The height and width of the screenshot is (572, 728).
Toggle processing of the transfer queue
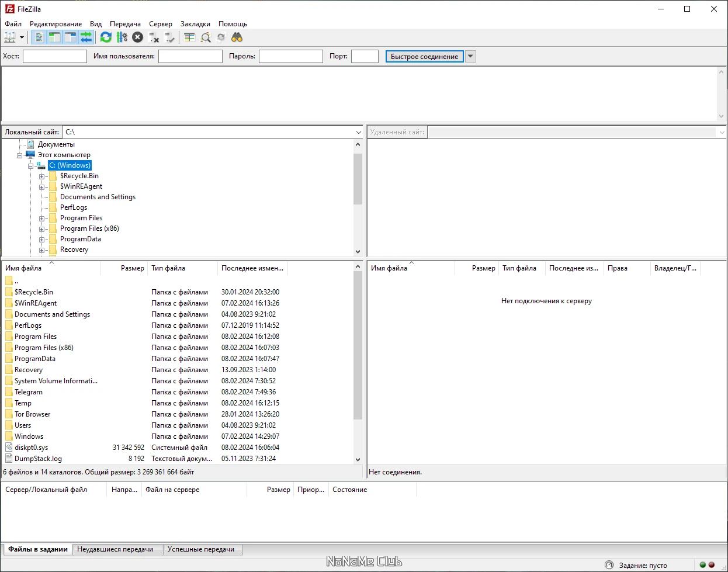point(122,37)
